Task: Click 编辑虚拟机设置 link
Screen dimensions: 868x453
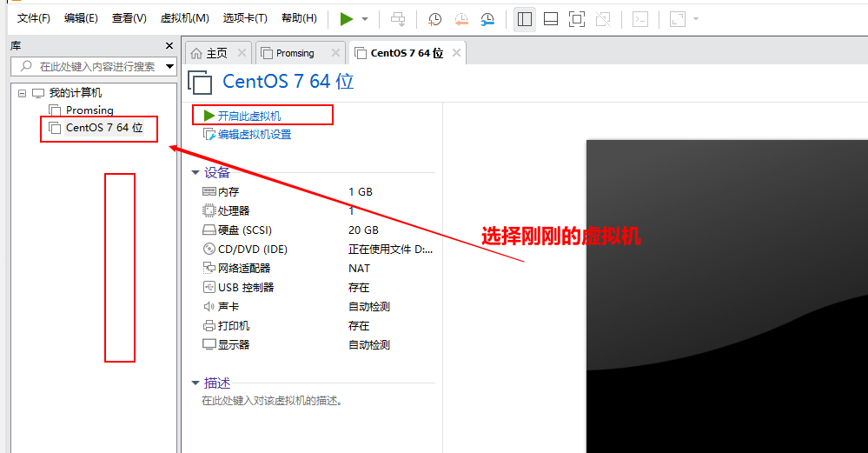Action: [x=255, y=135]
